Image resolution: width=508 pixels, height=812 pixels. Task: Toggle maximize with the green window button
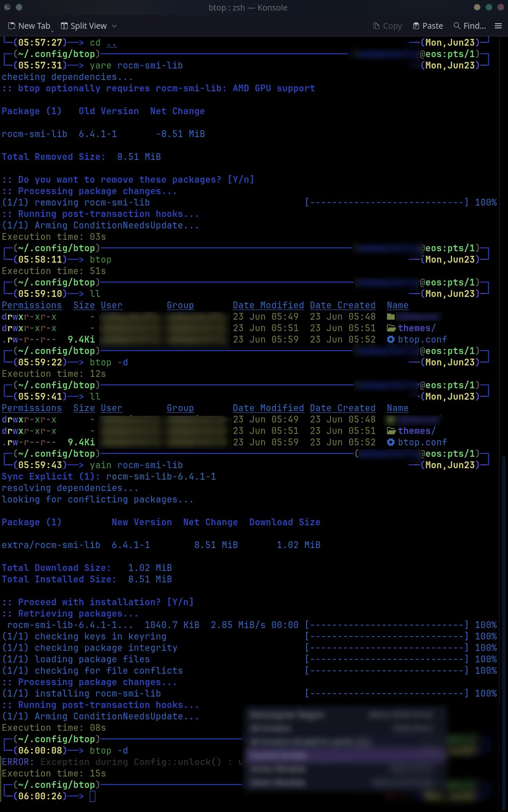coord(489,7)
